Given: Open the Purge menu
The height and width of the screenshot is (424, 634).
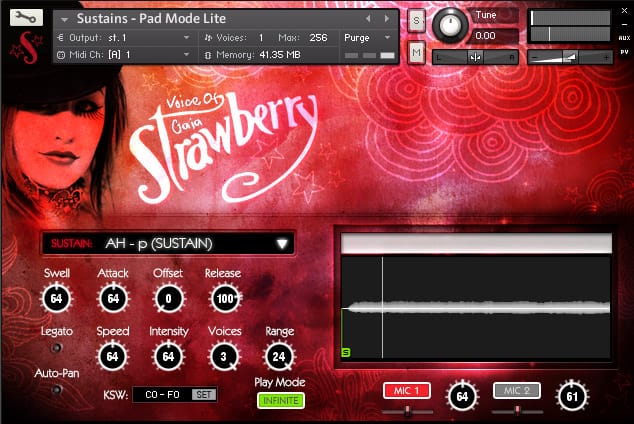Looking at the screenshot, I should coord(367,38).
